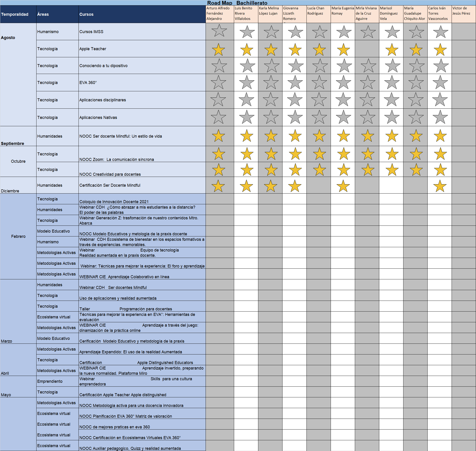Screen dimensions: 476x451
Task: Click Lucía Chan's gray star in Aplicaciones disciplinares row
Action: coord(319,100)
